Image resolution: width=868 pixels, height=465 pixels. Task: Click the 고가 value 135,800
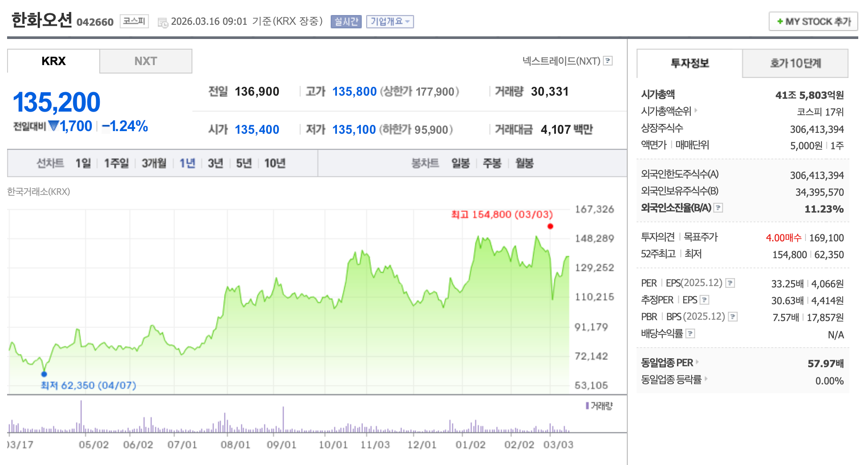click(355, 92)
